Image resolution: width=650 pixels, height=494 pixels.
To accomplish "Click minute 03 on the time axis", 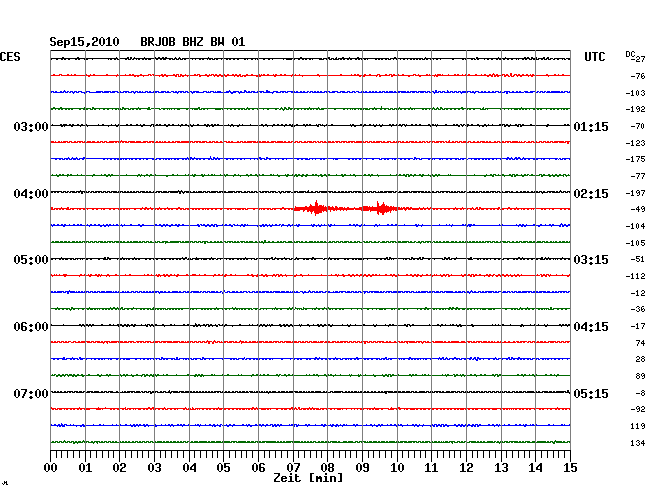I will (154, 468).
